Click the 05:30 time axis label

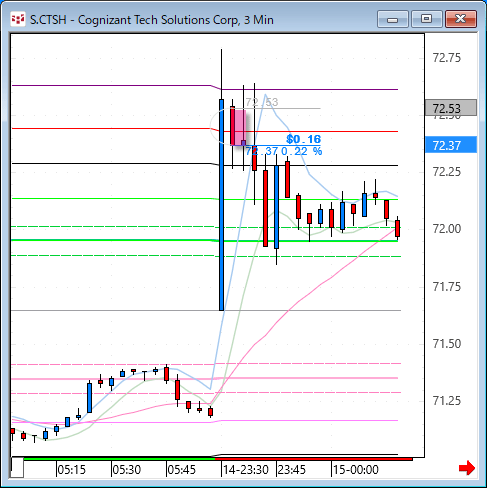tap(127, 470)
